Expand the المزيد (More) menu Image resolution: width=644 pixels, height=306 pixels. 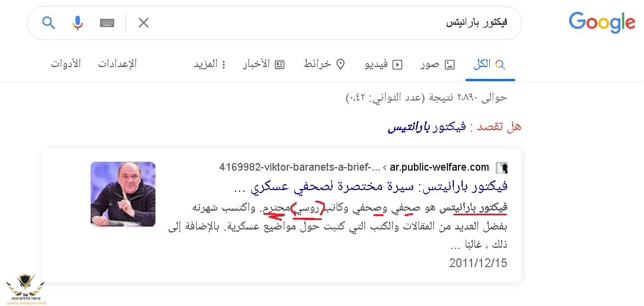tap(210, 64)
